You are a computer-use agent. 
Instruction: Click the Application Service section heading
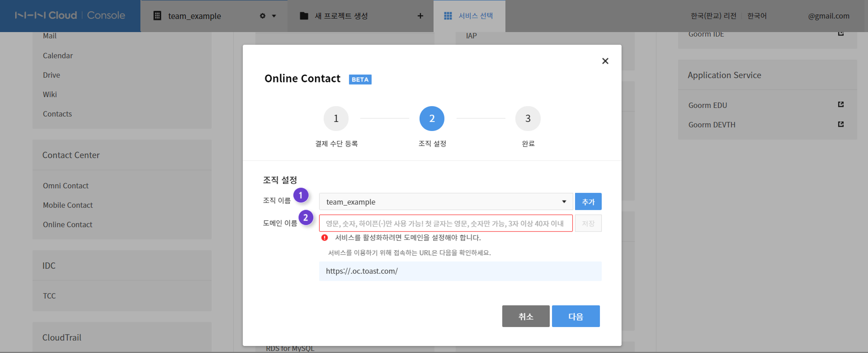pyautogui.click(x=724, y=75)
